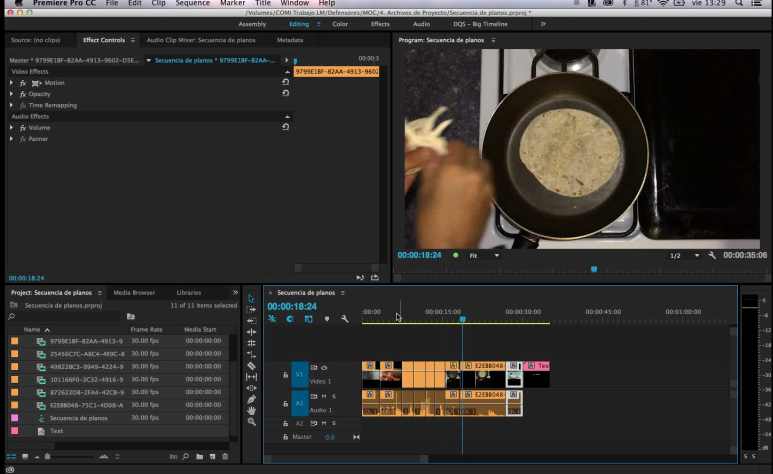Switch to the Assembly workspace
Viewport: 773px width, 474px height.
click(x=252, y=24)
